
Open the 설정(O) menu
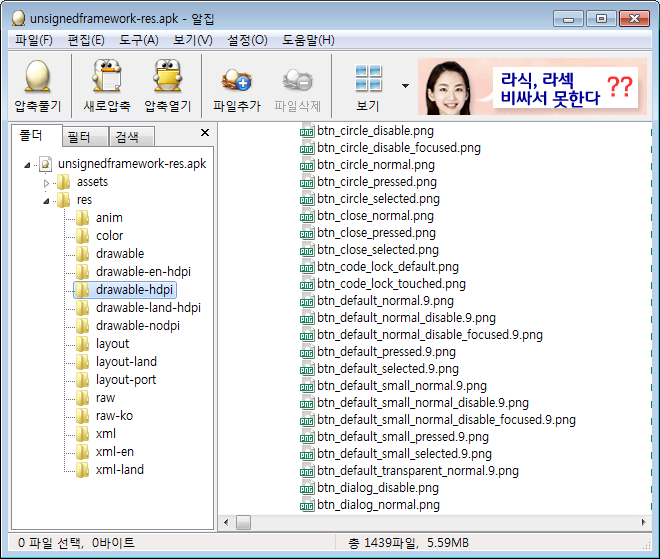tap(247, 40)
